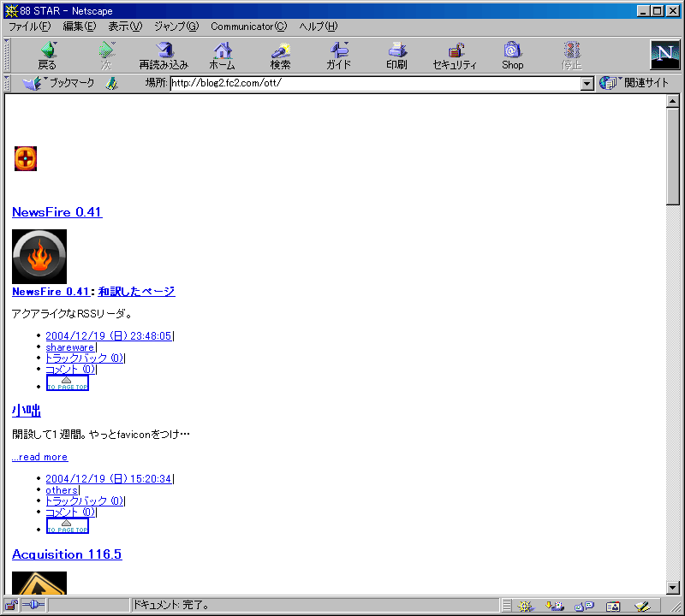This screenshot has width=685, height=616.
Task: Click the NewsFire flame thumbnail image
Action: [39, 257]
